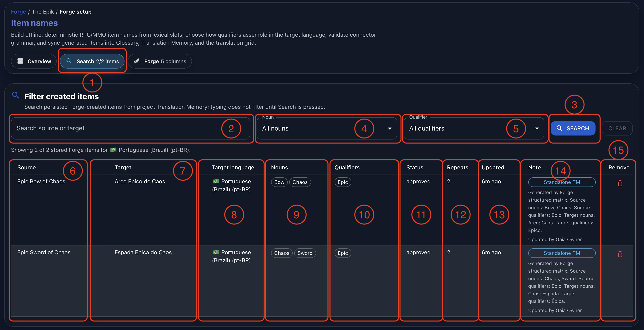
Task: Click the magnifier icon in Search tab
Action: (x=69, y=61)
